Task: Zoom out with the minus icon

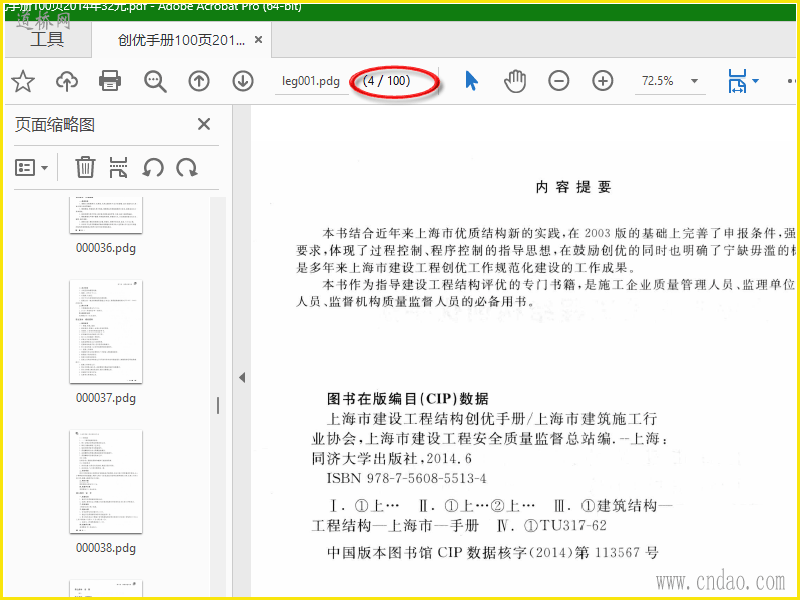Action: point(559,81)
